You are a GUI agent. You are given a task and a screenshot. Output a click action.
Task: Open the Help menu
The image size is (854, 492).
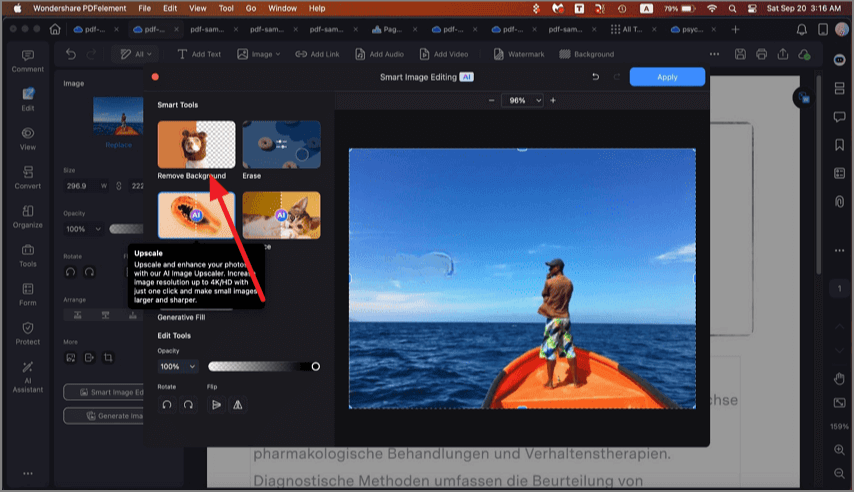coord(317,8)
